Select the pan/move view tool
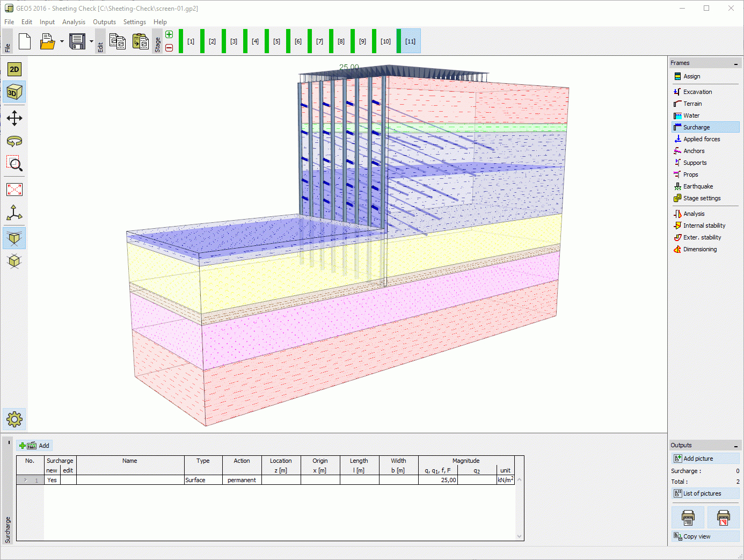This screenshot has height=560, width=744. (14, 118)
